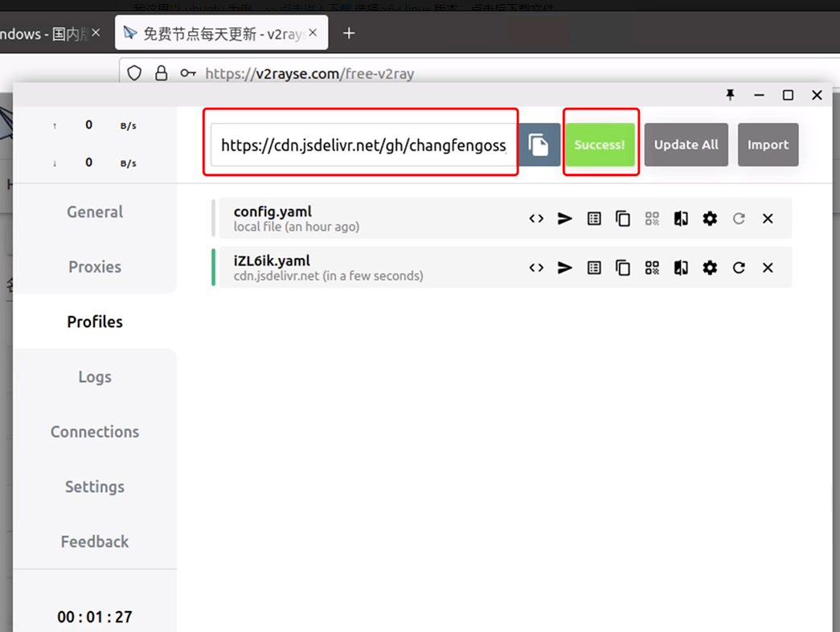This screenshot has width=840, height=632.
Task: Click 'cdn.jsdelivr.net (in a few seconds)' text
Action: [329, 276]
